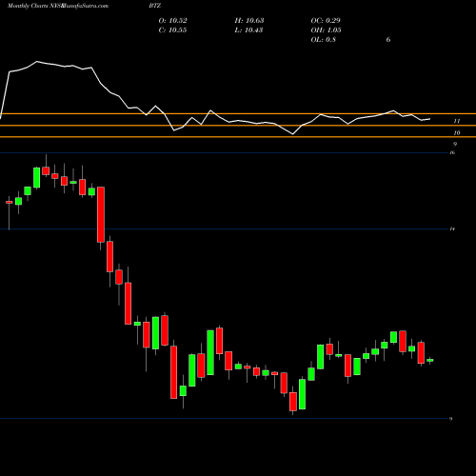Viewport: 476px width, 476px height.
Task: Click the close value 'C: 10.55'
Action: (x=172, y=30)
